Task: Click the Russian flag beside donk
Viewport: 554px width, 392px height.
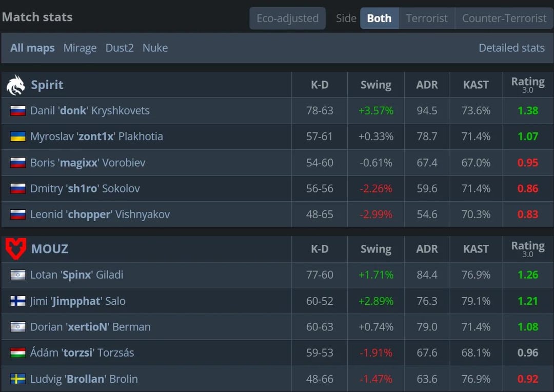Action: click(x=18, y=111)
